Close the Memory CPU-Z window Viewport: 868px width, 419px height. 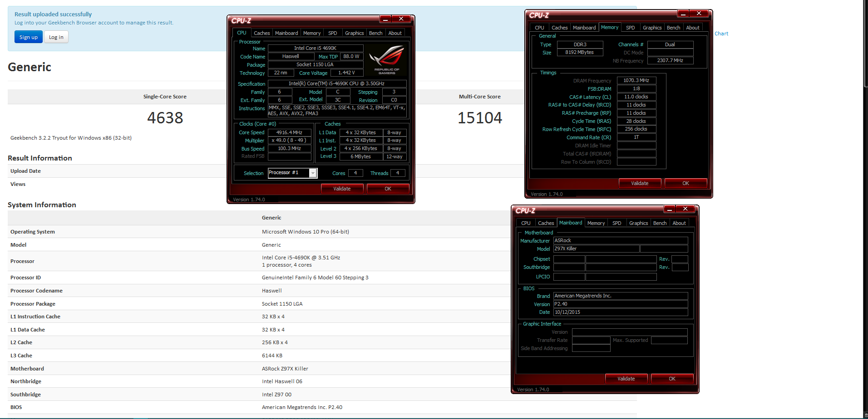(699, 14)
